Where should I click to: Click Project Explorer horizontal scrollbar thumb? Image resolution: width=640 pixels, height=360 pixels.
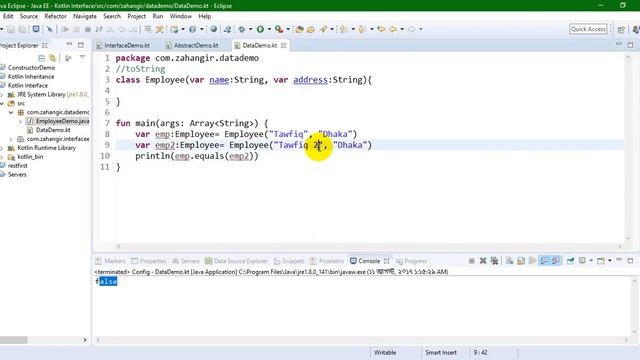[13, 340]
